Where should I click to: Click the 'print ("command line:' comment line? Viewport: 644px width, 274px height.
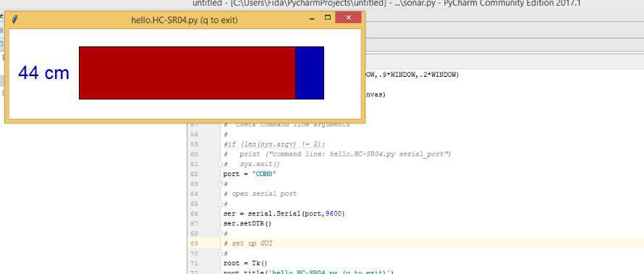pyautogui.click(x=337, y=154)
